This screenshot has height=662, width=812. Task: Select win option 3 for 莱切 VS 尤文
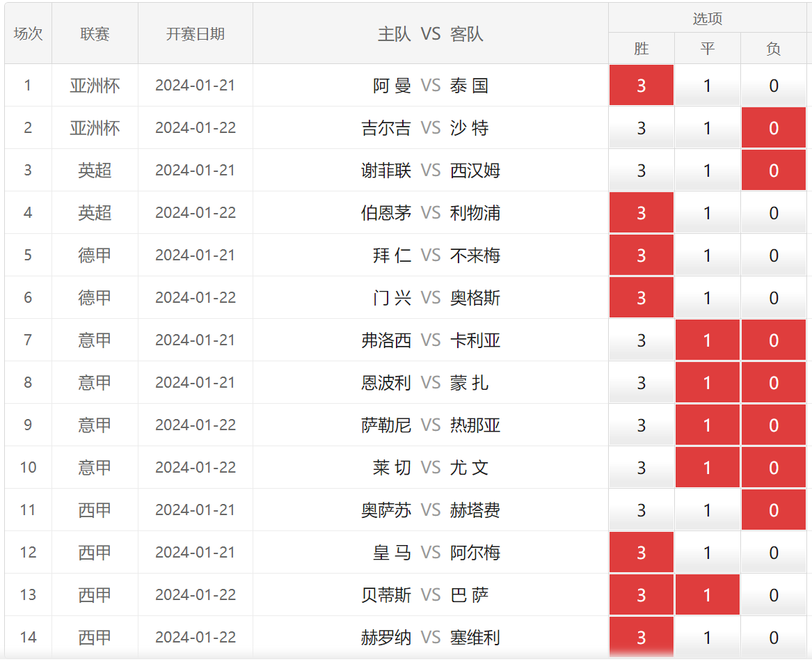click(641, 467)
